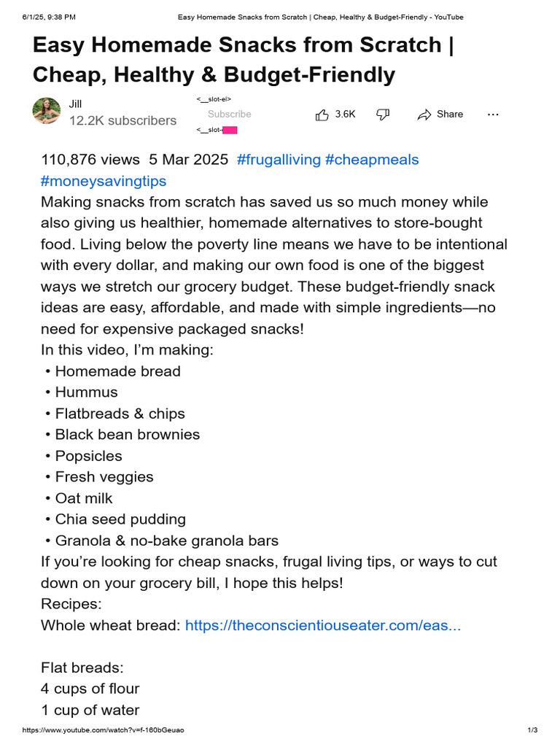Click the 5 Mar 2025 upload date
Screen dimensions: 560x747
tap(189, 160)
